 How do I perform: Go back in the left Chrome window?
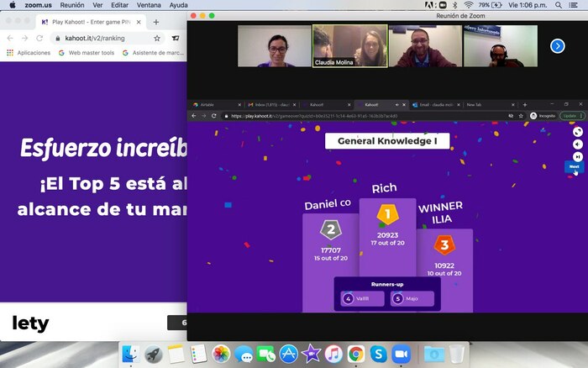click(10, 39)
